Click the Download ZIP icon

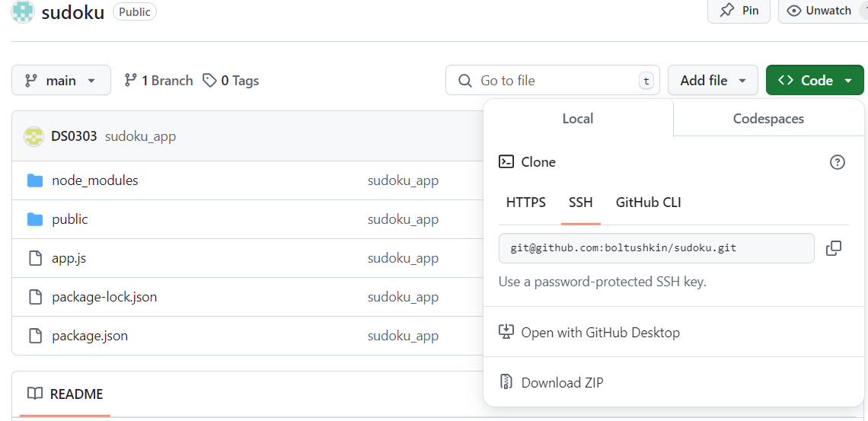(506, 382)
